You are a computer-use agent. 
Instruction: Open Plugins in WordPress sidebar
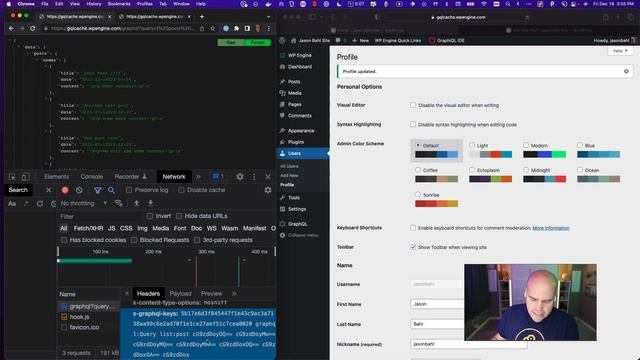296,142
